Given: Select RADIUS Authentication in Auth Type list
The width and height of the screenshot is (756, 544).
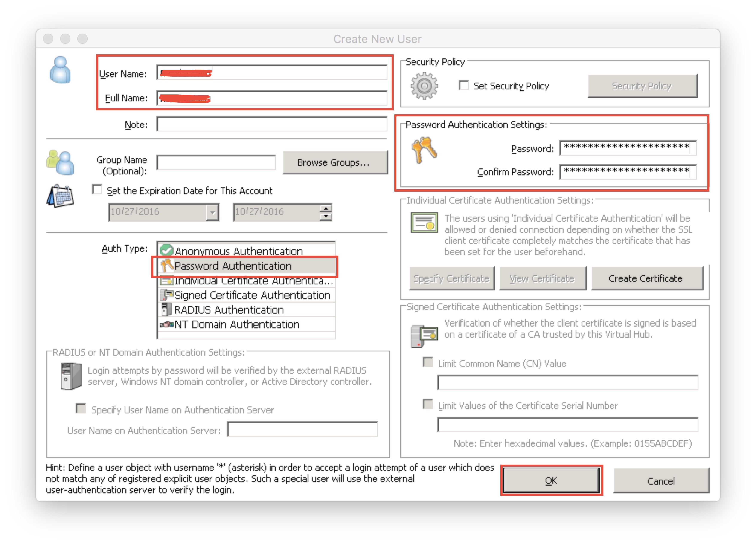Looking at the screenshot, I should click(x=229, y=310).
